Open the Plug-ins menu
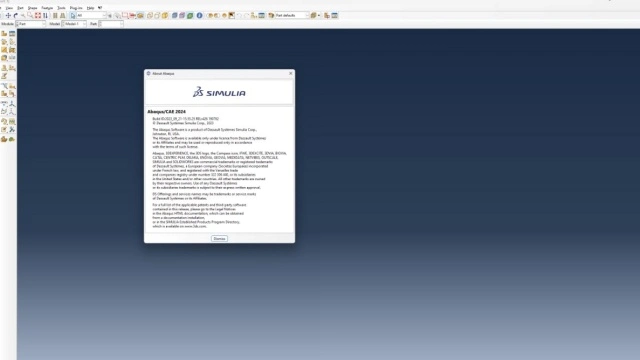 pos(76,8)
